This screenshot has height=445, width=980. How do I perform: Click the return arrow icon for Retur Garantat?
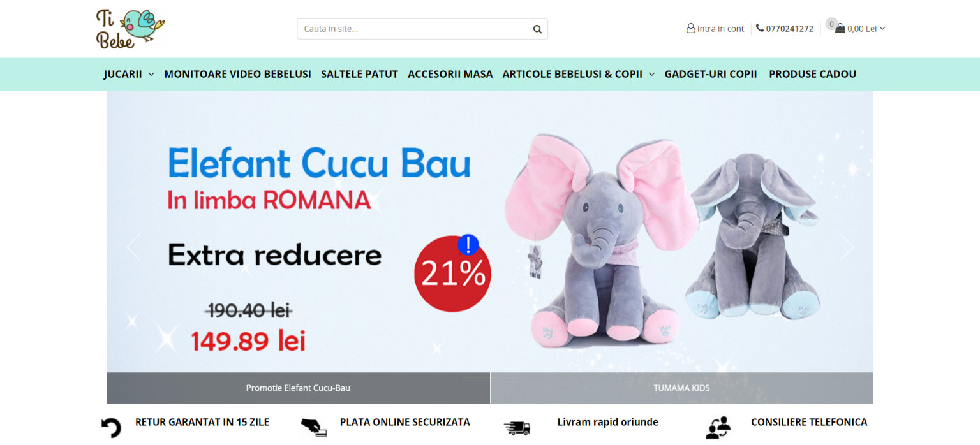click(111, 427)
